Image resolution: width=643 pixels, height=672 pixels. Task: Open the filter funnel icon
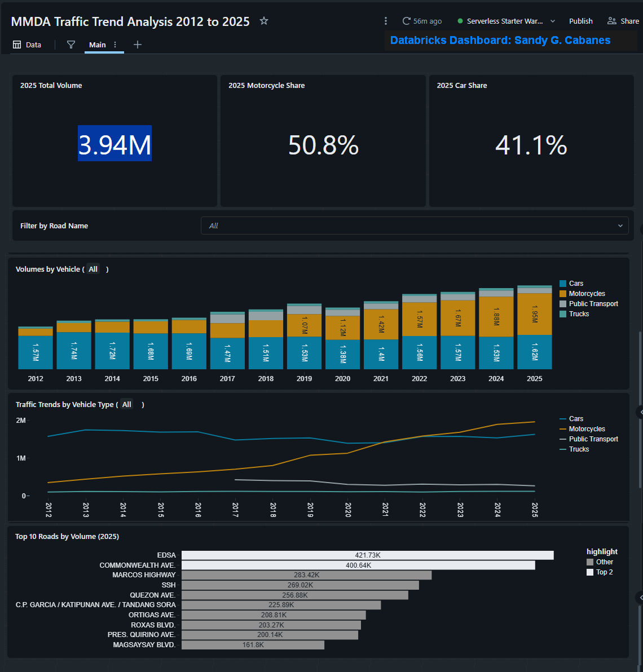pyautogui.click(x=71, y=45)
